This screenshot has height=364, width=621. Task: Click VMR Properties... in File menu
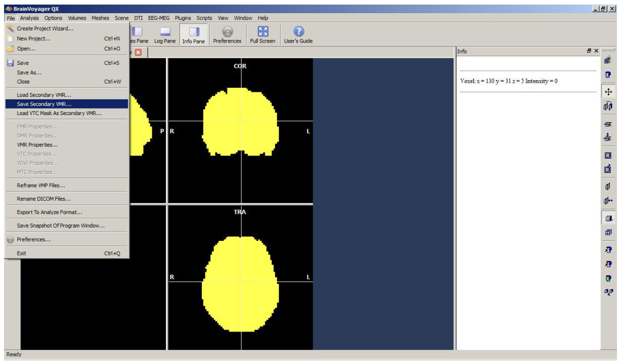(37, 144)
